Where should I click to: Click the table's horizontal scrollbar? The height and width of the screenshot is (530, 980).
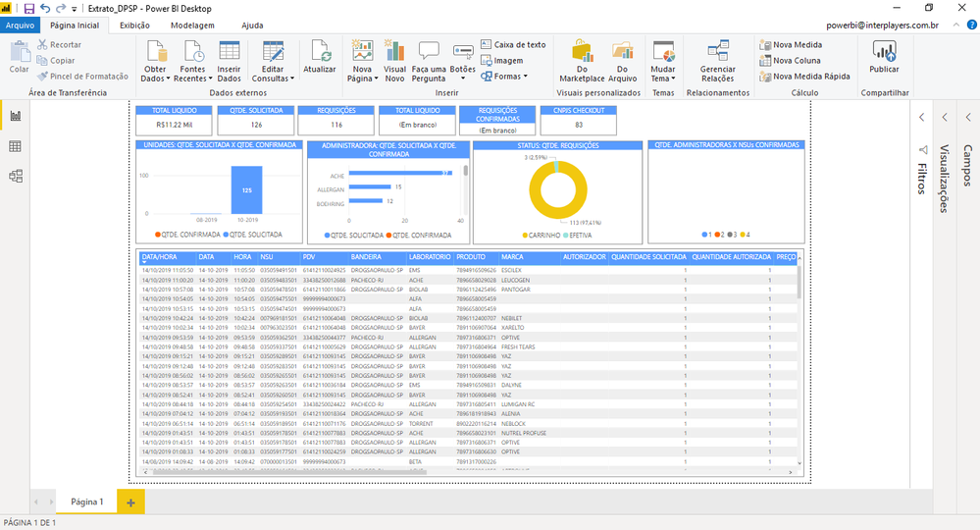coord(289,472)
